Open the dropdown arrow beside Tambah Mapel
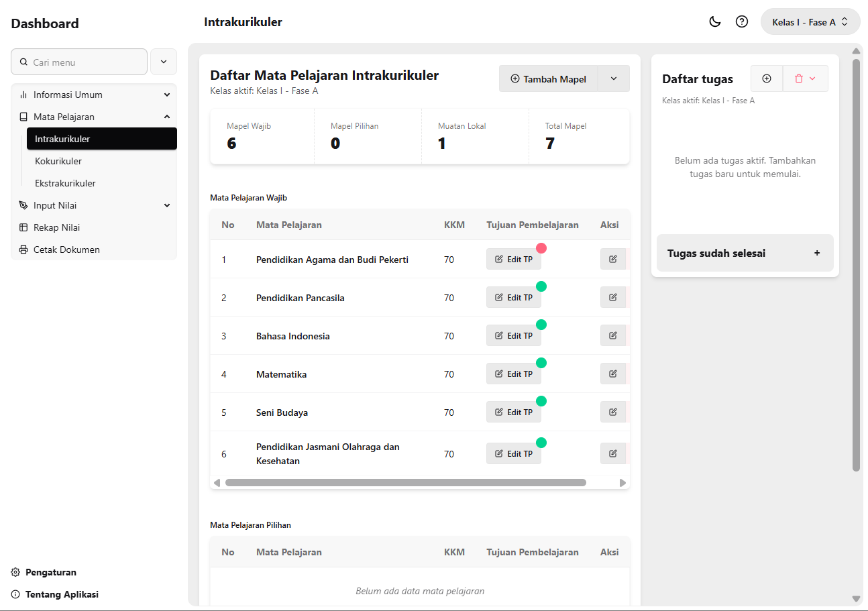868x611 pixels. (614, 78)
